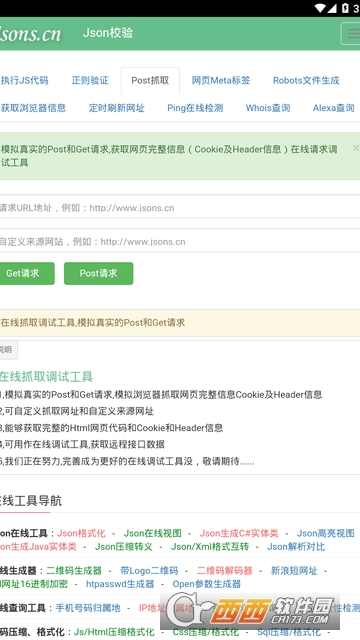The width and height of the screenshot is (360, 640).
Task: Open the Ping在线检测 tab
Action: [195, 108]
